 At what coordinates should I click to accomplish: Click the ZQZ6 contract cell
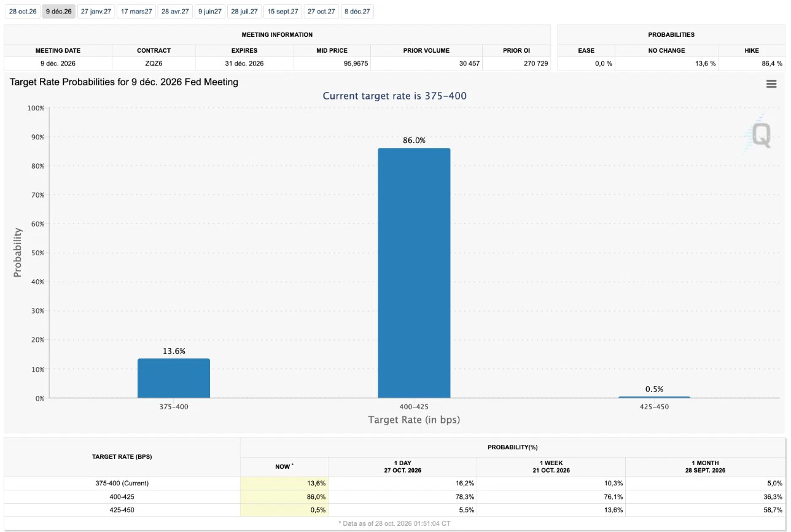(x=154, y=63)
